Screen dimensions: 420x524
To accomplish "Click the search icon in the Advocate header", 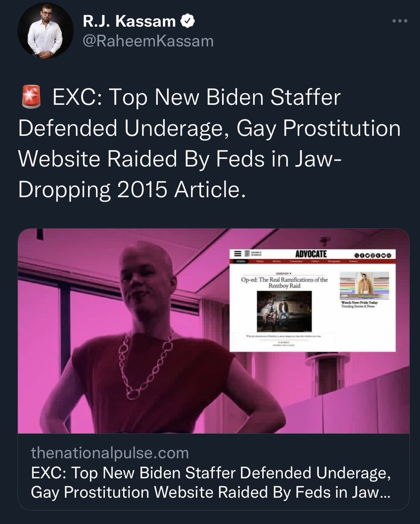I will tap(356, 255).
